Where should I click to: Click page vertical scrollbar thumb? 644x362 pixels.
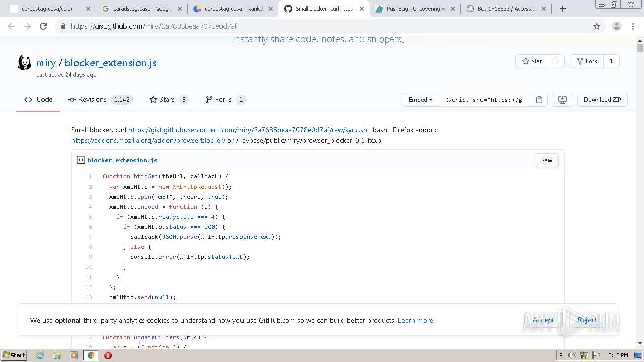640,48
